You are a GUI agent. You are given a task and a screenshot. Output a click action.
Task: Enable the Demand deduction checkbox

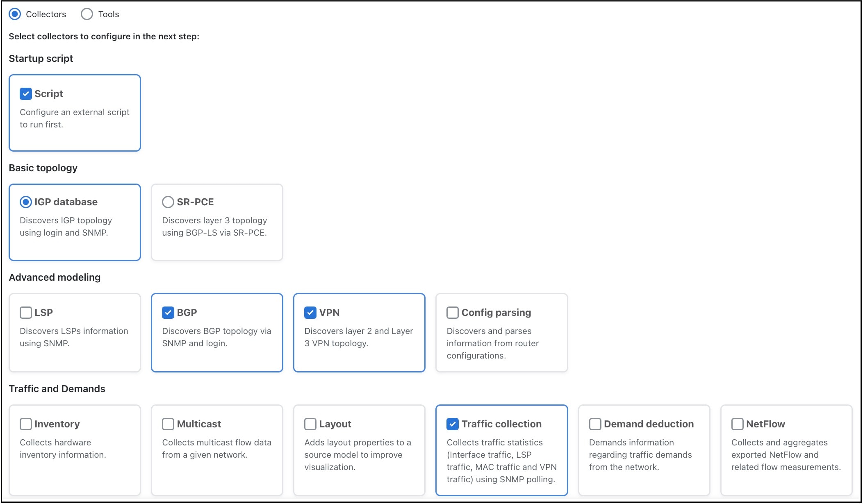click(x=595, y=424)
